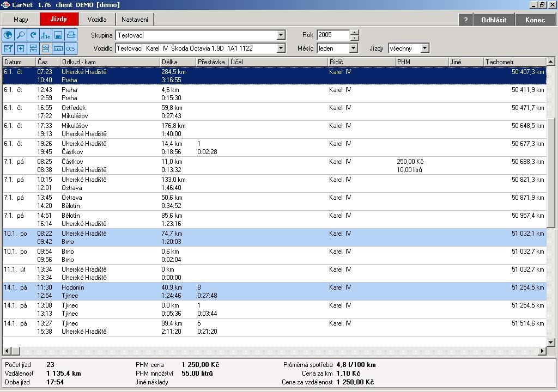Sort by the Délka column header

tap(178, 62)
